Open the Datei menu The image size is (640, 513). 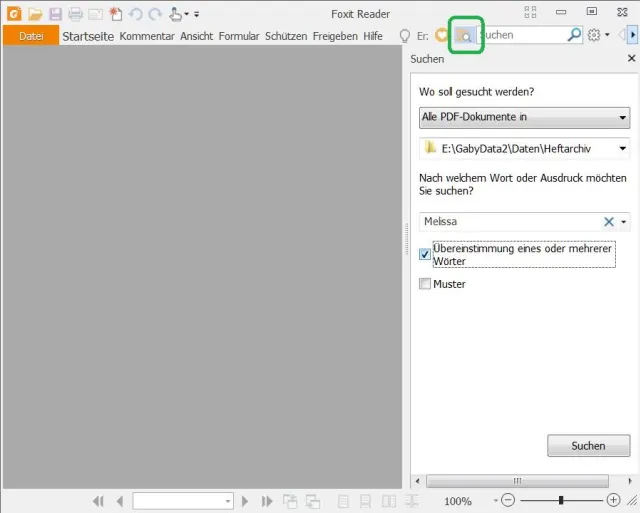31,36
